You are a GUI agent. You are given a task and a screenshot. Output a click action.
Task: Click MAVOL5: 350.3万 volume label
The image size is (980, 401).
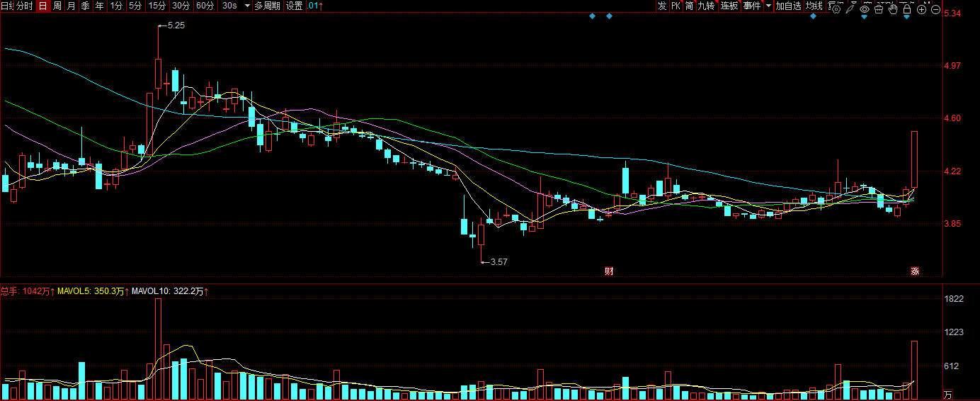[x=92, y=290]
